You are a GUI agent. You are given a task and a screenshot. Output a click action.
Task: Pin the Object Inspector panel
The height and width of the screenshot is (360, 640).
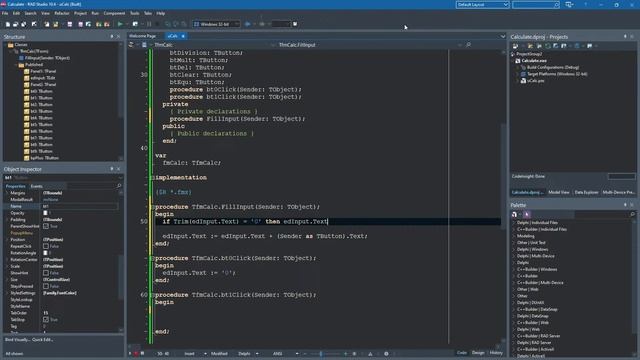point(112,169)
